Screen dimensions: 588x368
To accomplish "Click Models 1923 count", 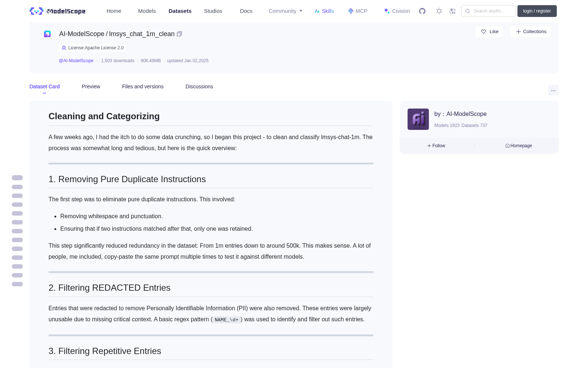I will 447,125.
